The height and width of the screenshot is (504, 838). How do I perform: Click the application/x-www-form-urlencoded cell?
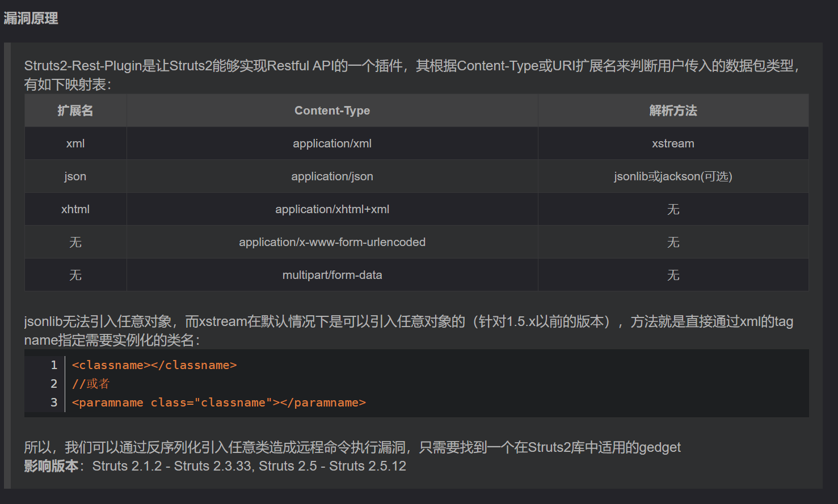pyautogui.click(x=332, y=242)
